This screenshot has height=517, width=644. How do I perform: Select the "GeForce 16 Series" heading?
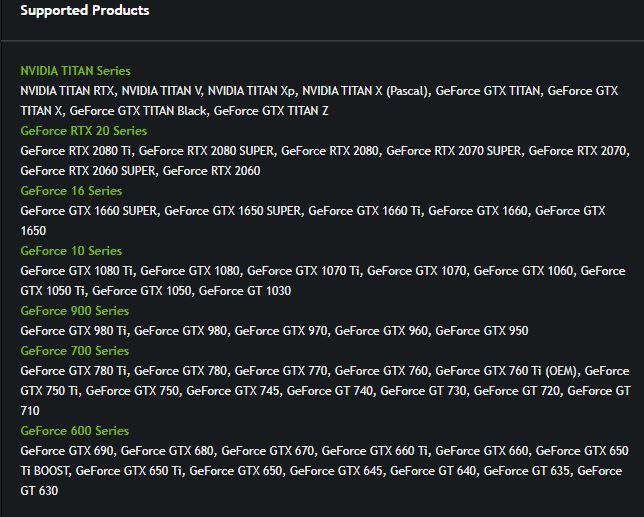pos(71,191)
